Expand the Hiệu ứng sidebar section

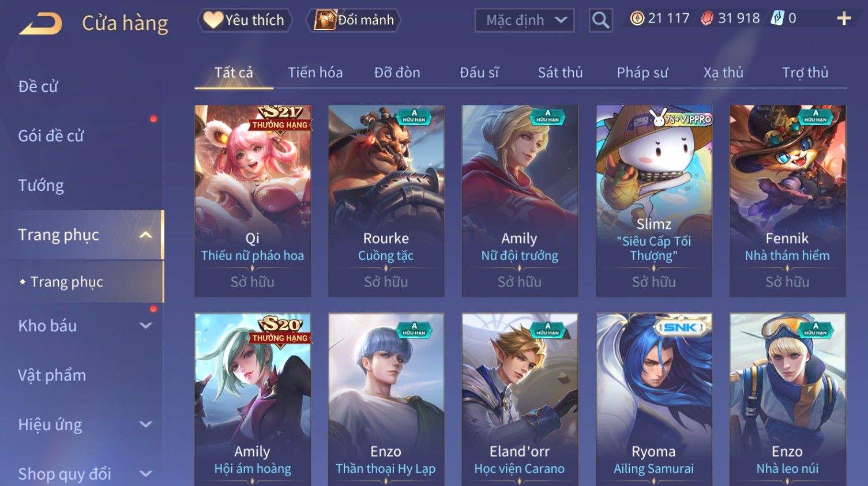click(x=146, y=424)
